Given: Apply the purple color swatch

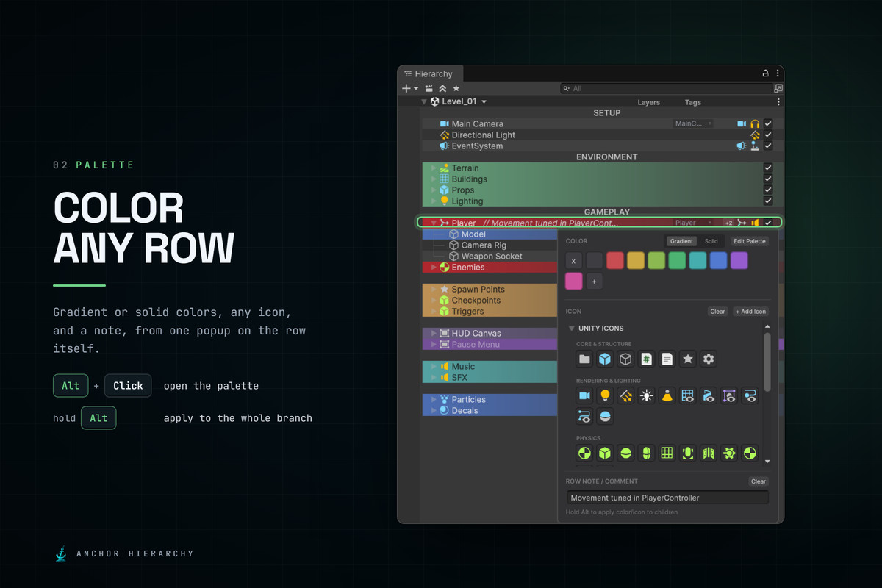Looking at the screenshot, I should point(739,260).
